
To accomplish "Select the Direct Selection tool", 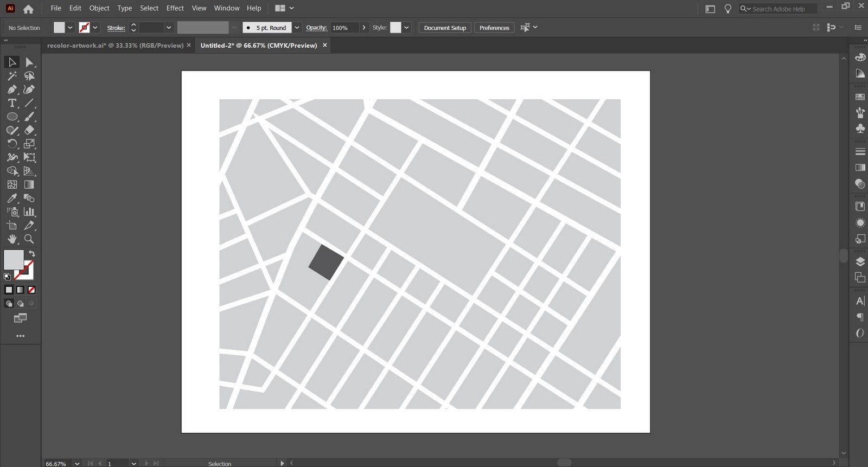I will coord(29,62).
